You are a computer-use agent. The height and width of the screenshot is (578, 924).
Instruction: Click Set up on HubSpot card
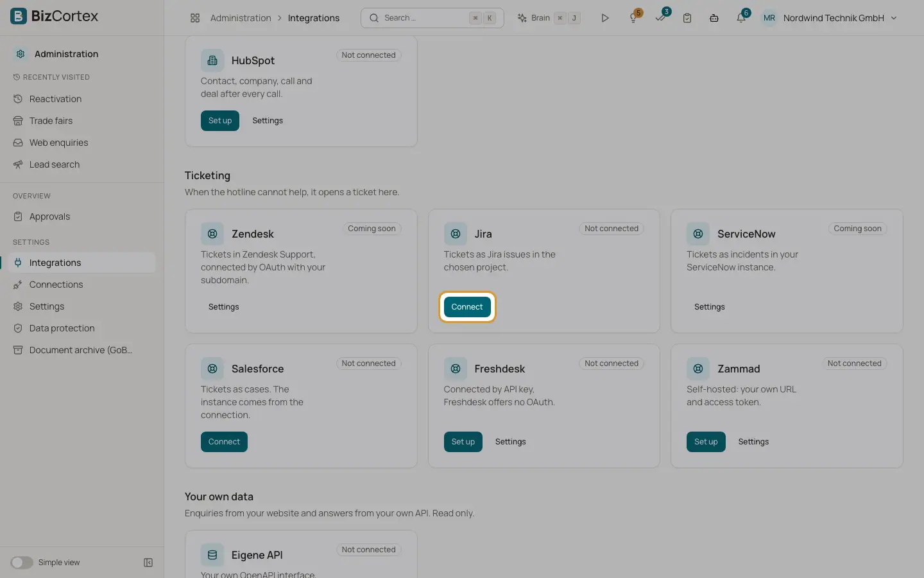click(220, 121)
